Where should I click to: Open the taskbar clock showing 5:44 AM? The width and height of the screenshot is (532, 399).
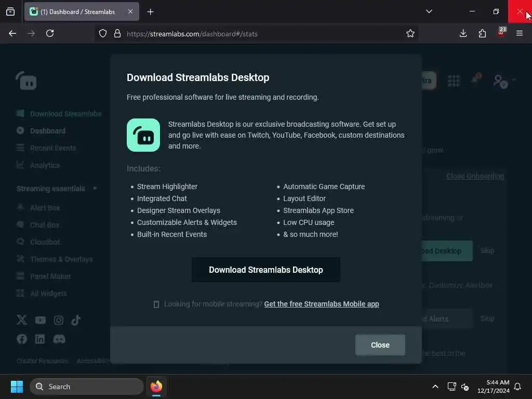[x=494, y=387]
